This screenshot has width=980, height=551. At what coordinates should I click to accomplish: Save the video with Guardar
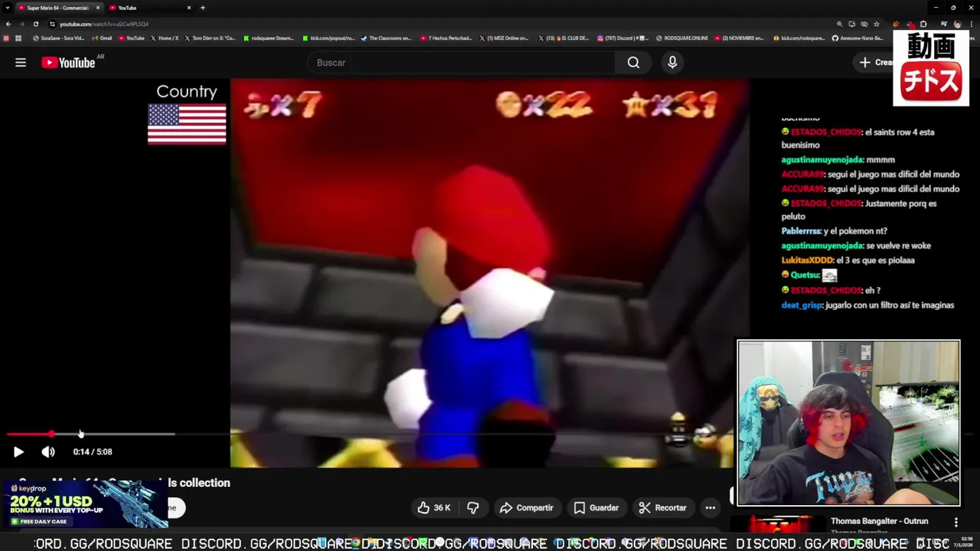(596, 508)
